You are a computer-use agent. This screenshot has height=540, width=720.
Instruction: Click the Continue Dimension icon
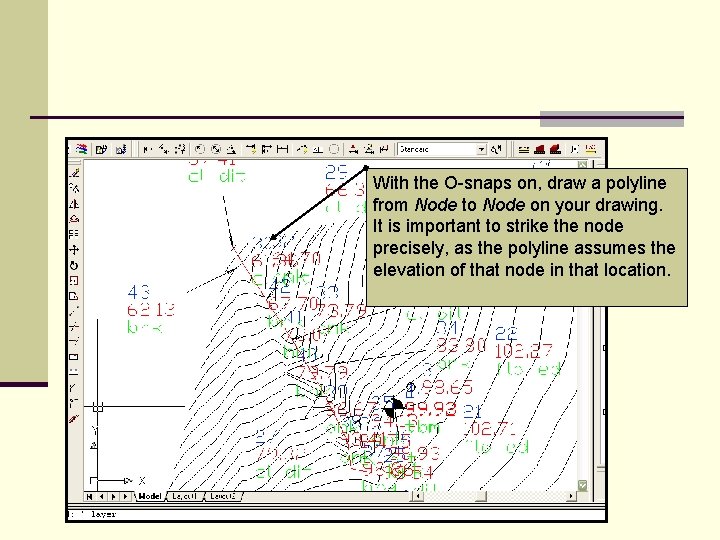click(283, 149)
